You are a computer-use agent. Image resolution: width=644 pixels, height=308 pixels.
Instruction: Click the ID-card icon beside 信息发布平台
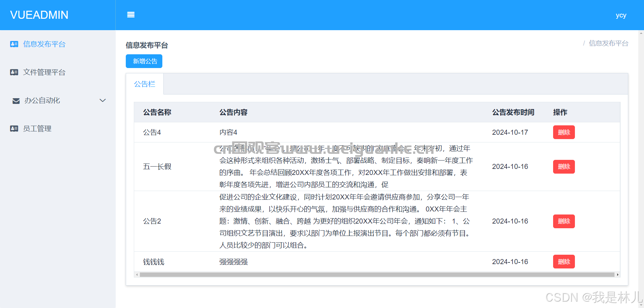(14, 44)
